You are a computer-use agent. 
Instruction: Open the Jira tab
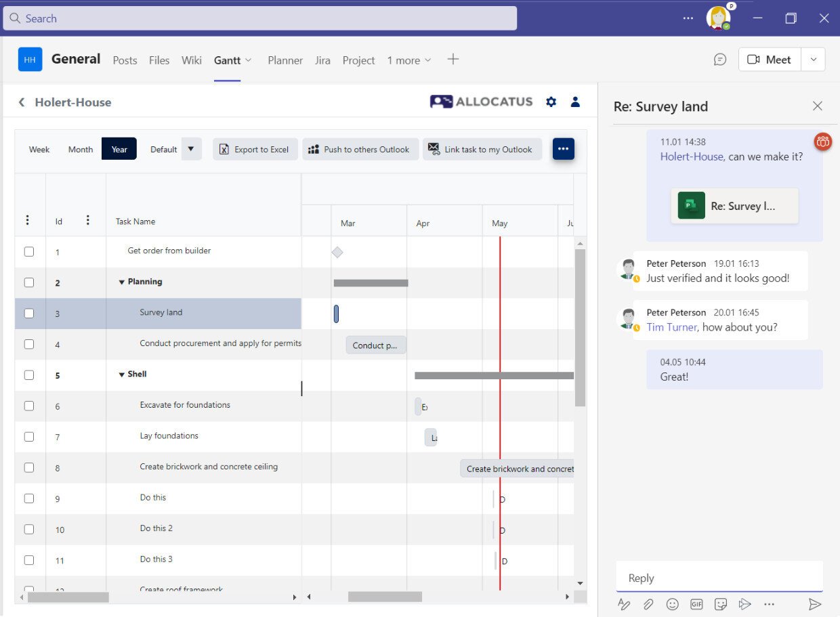(x=322, y=60)
